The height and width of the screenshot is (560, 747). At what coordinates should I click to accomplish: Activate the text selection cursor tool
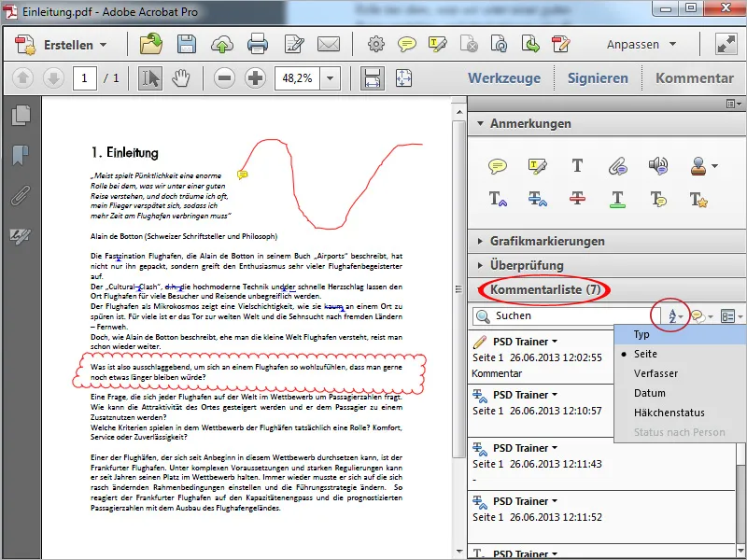point(150,78)
